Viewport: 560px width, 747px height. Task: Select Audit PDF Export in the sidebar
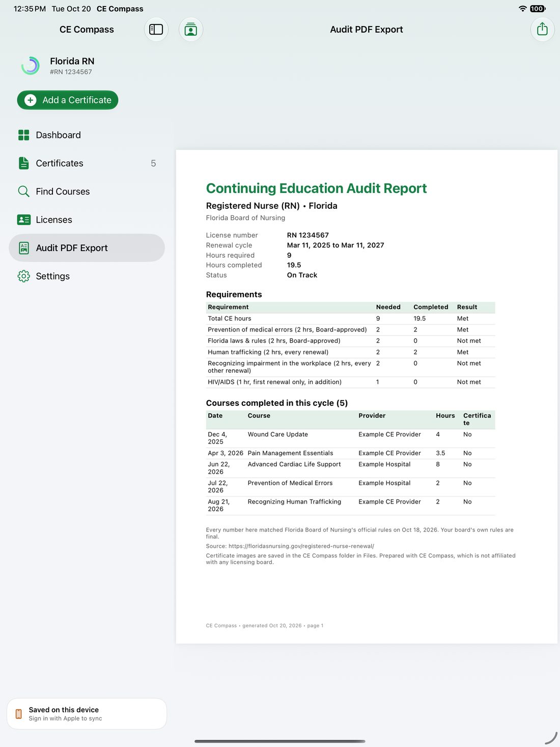[87, 248]
